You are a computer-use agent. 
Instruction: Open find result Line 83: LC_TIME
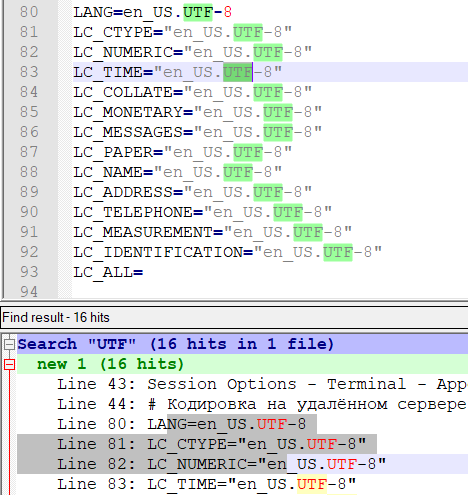[242, 484]
